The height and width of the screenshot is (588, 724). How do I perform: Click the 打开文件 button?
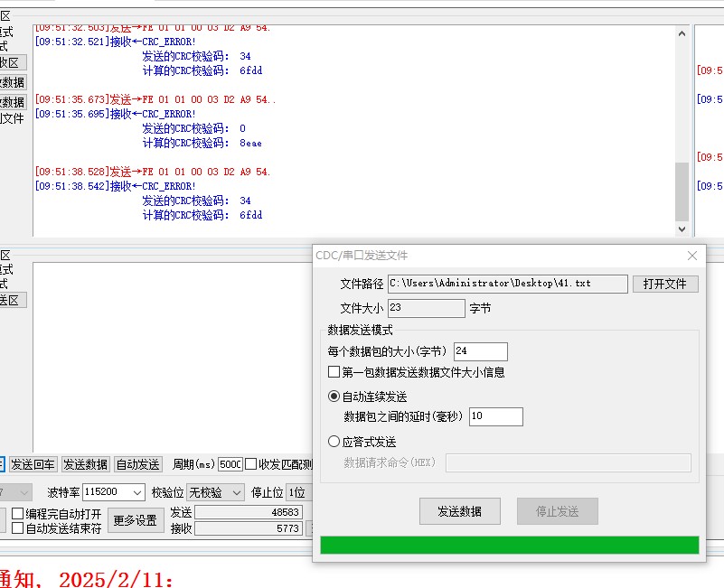tap(665, 284)
